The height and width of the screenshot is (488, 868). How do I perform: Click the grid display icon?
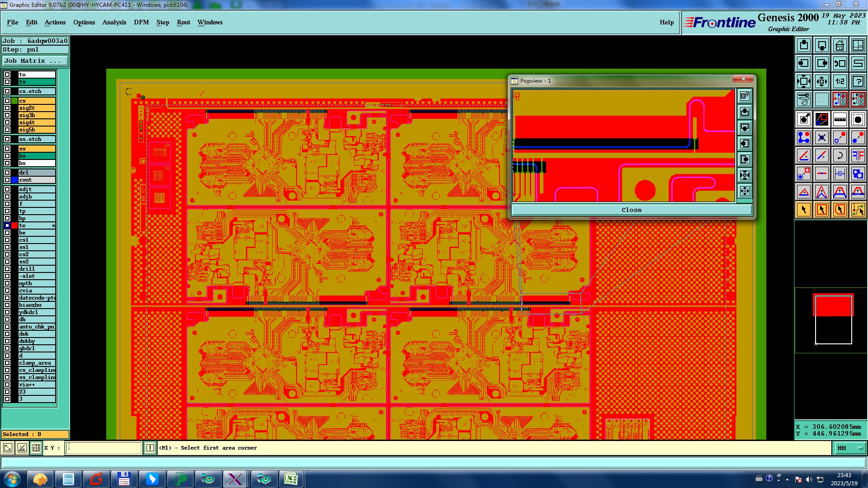tap(821, 99)
